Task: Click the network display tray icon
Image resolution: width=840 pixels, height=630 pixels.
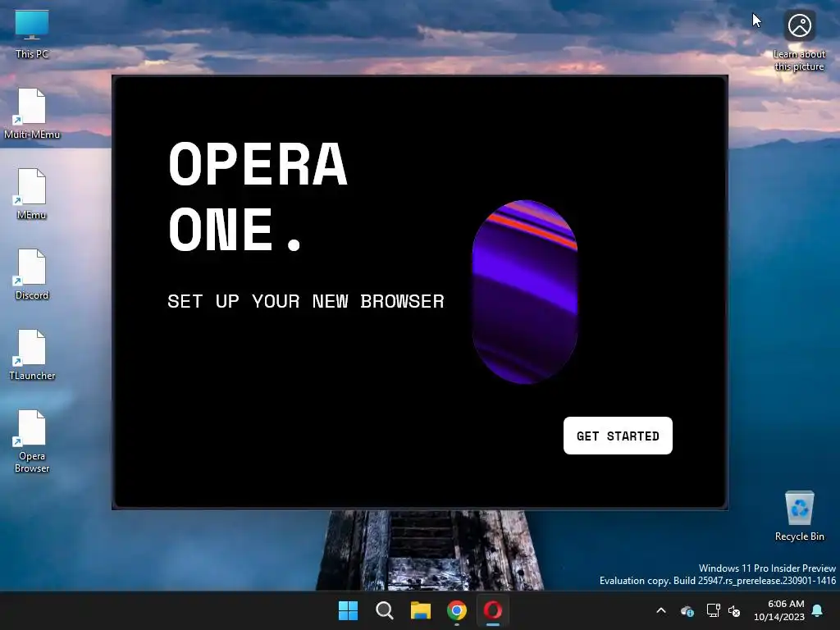Action: pos(713,610)
